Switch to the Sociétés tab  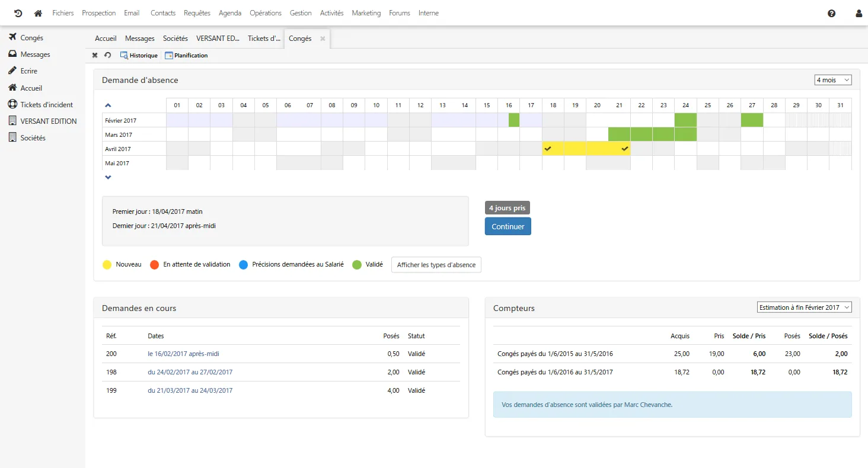pyautogui.click(x=175, y=39)
